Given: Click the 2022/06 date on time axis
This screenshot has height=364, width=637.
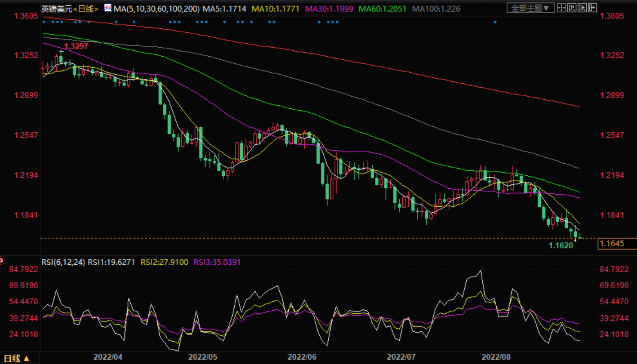Looking at the screenshot, I should [302, 357].
